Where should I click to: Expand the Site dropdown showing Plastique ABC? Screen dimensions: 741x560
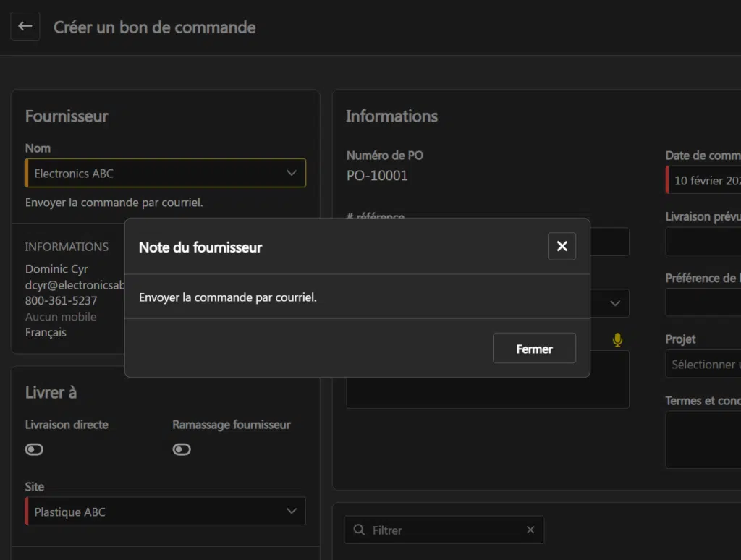point(165,512)
